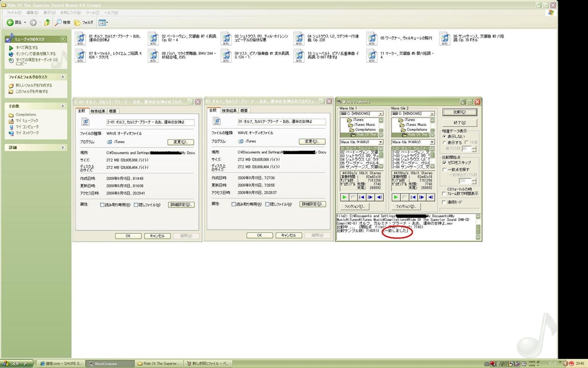Open Explorer's Search (検索) toolbar button
Image resolution: width=588 pixels, height=368 pixels.
63,22
